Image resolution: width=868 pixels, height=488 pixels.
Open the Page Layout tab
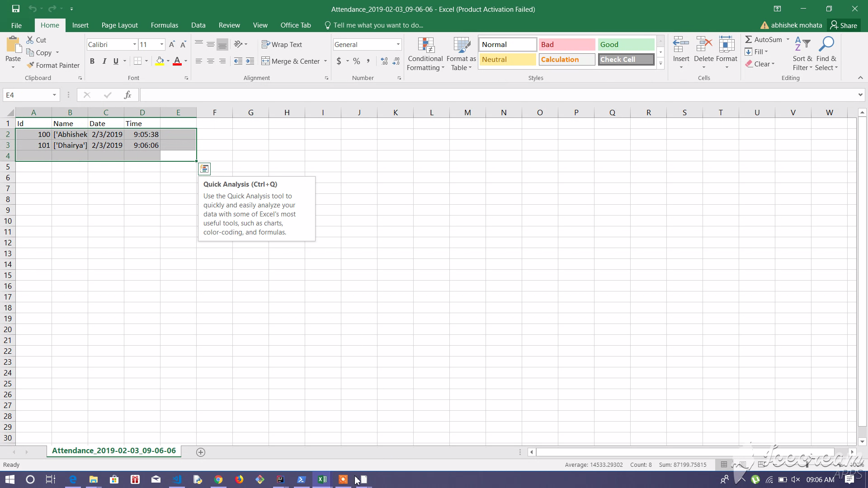click(119, 25)
